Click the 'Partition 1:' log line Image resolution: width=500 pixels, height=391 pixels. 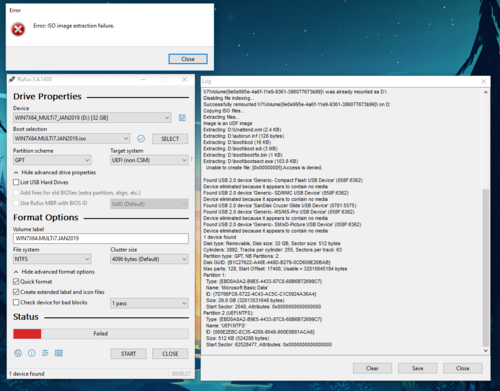click(x=215, y=275)
